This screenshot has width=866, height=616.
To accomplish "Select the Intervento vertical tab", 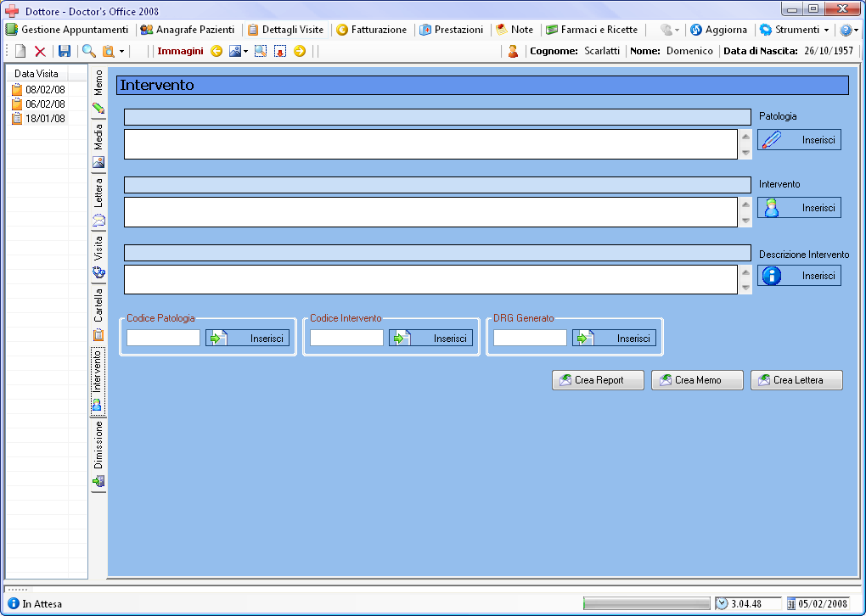I will [x=98, y=382].
